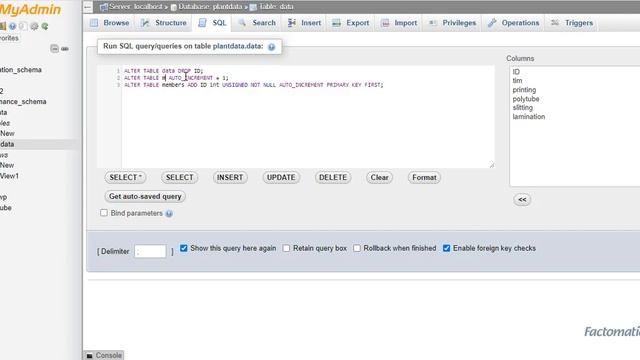Go to Database: plantdata breadcrumb
Image resolution: width=640 pixels, height=360 pixels.
[210, 7]
